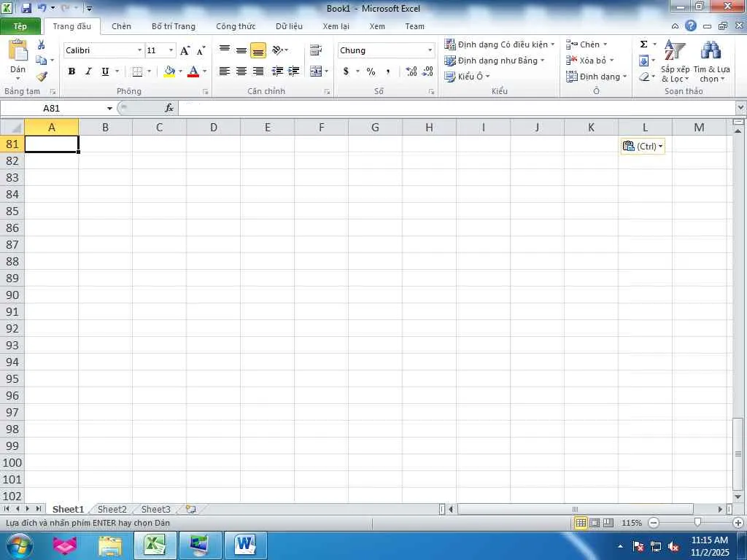Toggle the highlighted bottom align button

(258, 50)
